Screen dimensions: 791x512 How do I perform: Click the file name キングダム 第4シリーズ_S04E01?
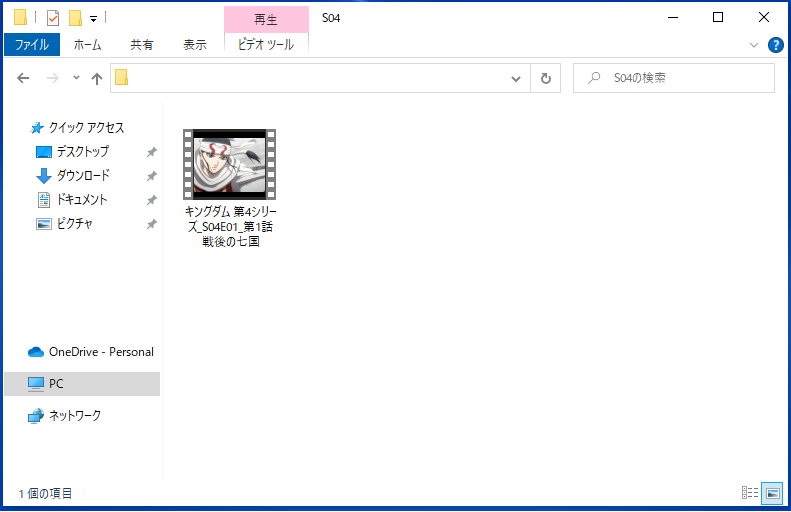[x=231, y=226]
